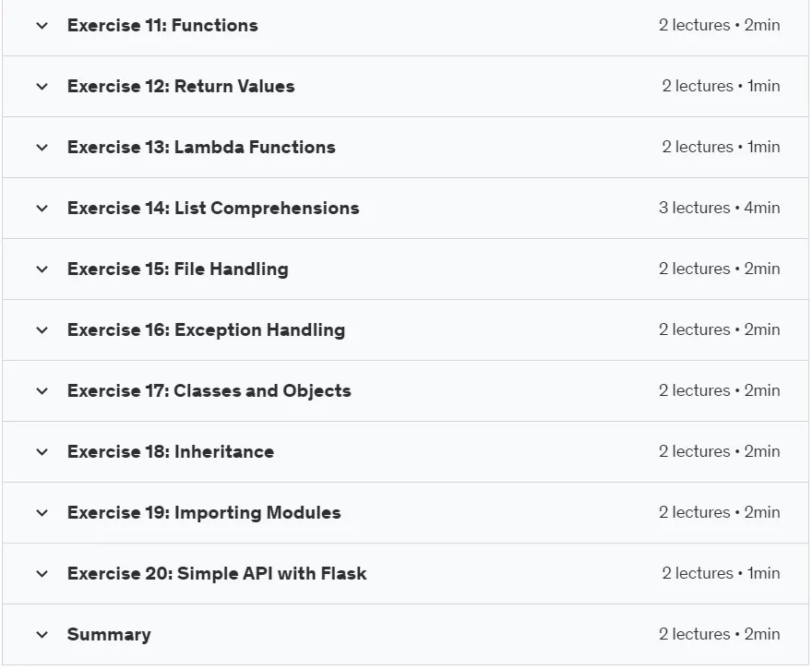This screenshot has height=670, width=812.
Task: Expand the Summary section chevron
Action: point(42,635)
